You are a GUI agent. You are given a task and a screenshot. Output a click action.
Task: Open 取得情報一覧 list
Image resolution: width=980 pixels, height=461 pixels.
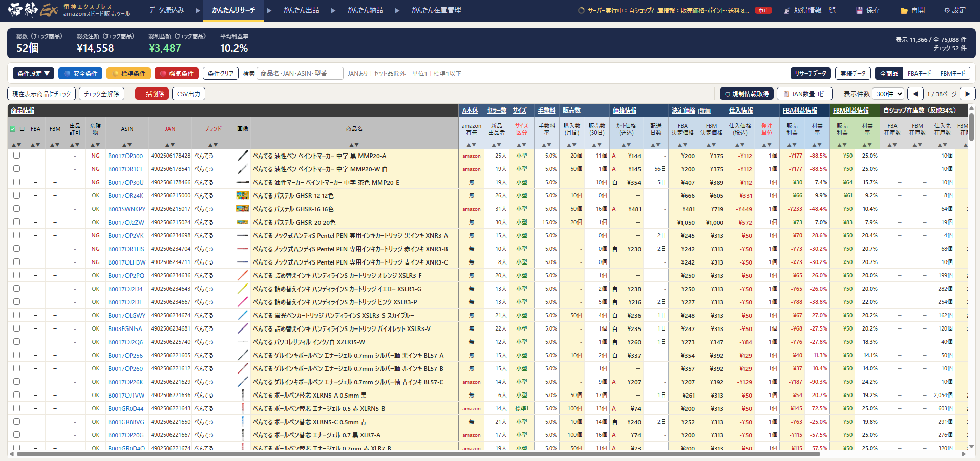click(809, 10)
